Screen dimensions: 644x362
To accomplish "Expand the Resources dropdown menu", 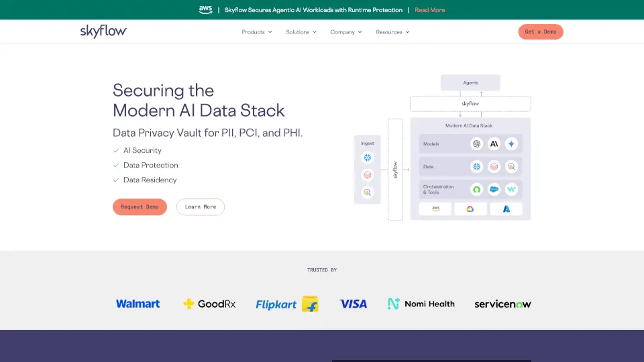I will (392, 32).
